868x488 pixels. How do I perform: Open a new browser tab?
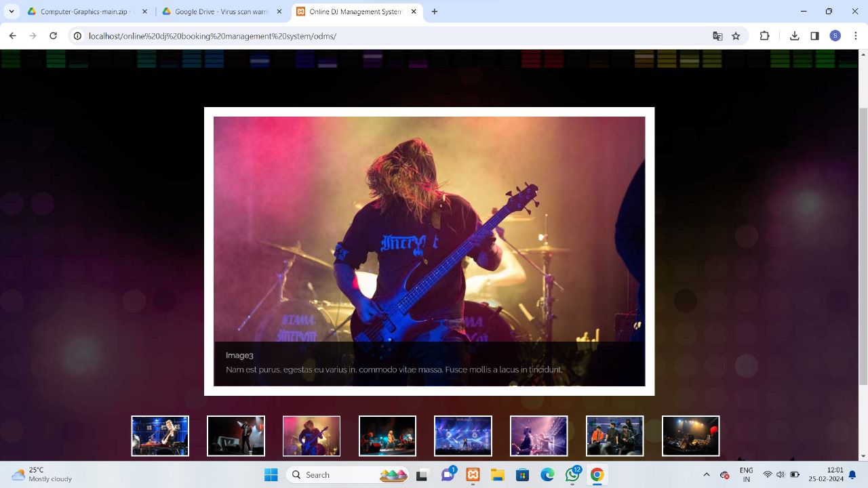click(x=435, y=12)
